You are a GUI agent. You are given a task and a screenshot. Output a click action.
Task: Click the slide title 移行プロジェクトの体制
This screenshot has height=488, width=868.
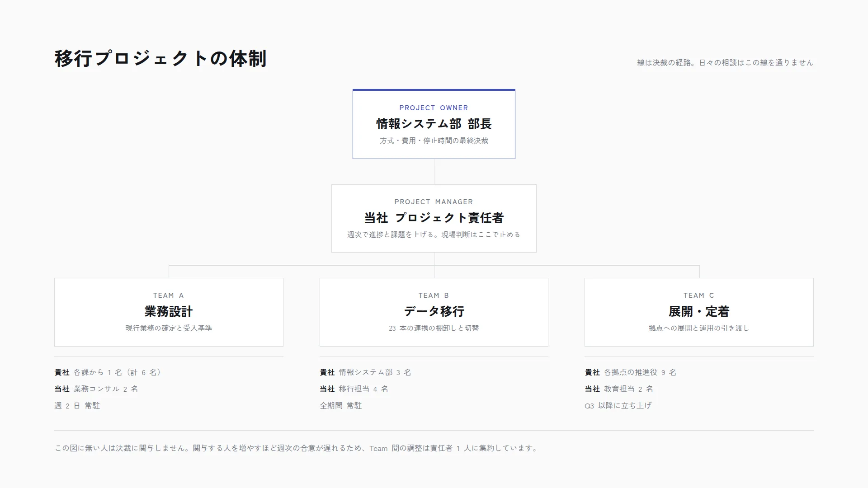[160, 59]
